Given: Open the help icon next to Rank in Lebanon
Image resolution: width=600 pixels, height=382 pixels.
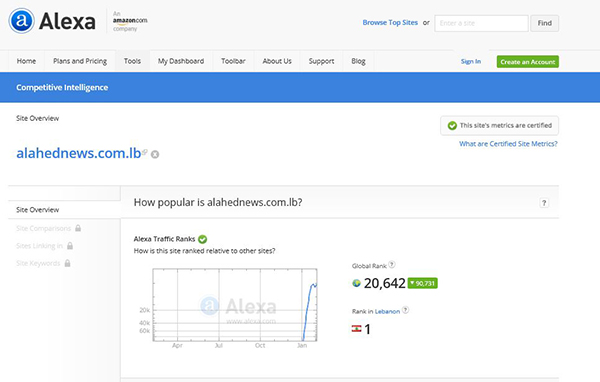Looking at the screenshot, I should pyautogui.click(x=405, y=310).
